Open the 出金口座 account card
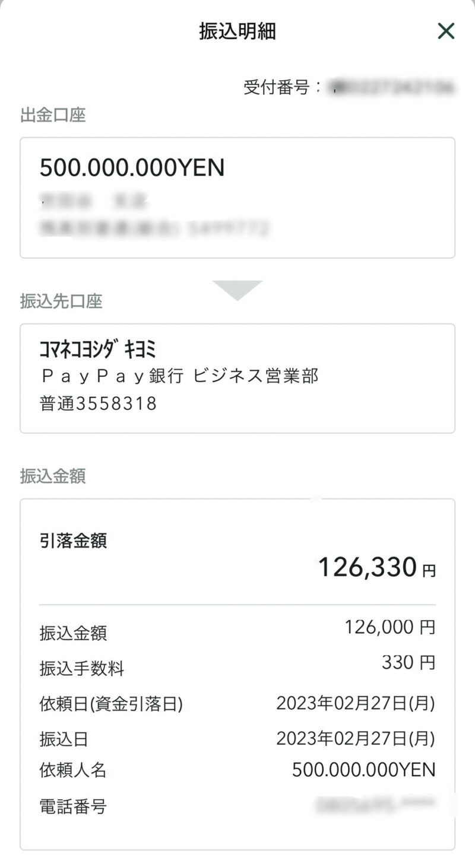This screenshot has height=868, width=475. [x=237, y=198]
